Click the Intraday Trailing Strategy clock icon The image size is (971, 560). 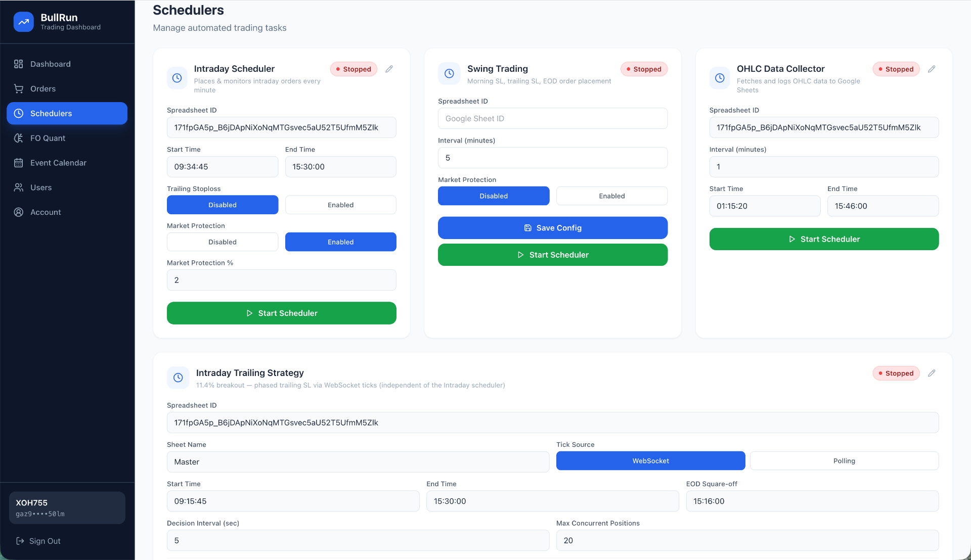pyautogui.click(x=178, y=378)
